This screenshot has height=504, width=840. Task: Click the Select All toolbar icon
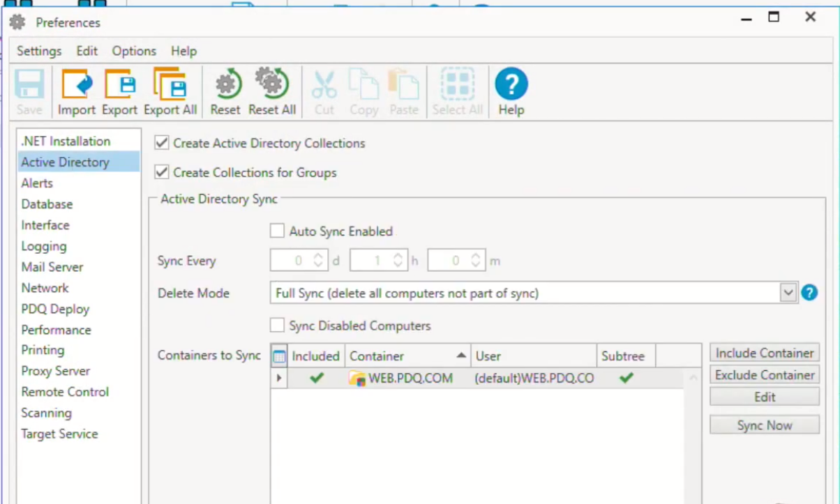[457, 84]
